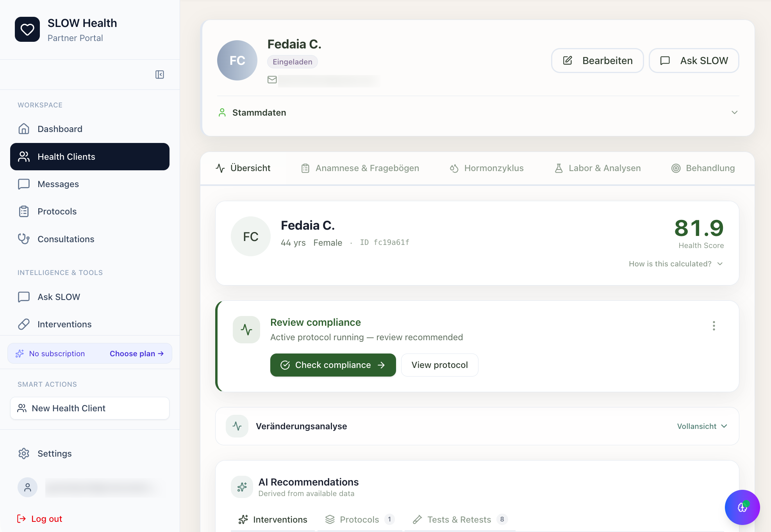Viewport: 771px width, 532px height.
Task: Collapse the sidebar with the panel icon
Action: coord(160,75)
